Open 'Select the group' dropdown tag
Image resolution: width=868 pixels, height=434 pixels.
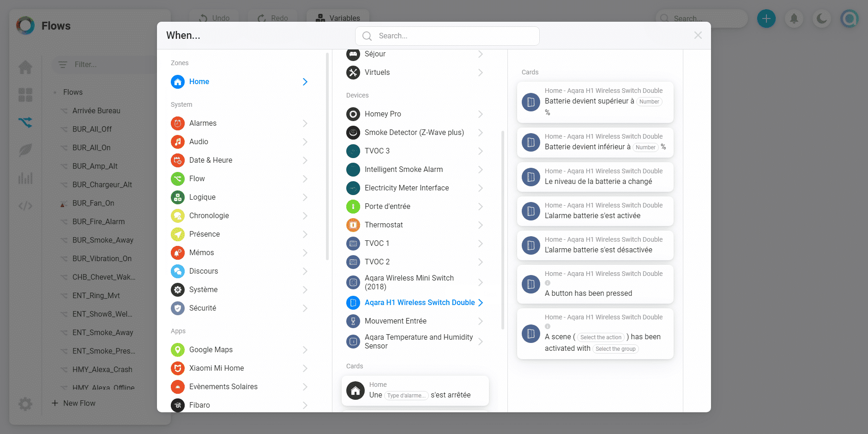click(x=615, y=349)
